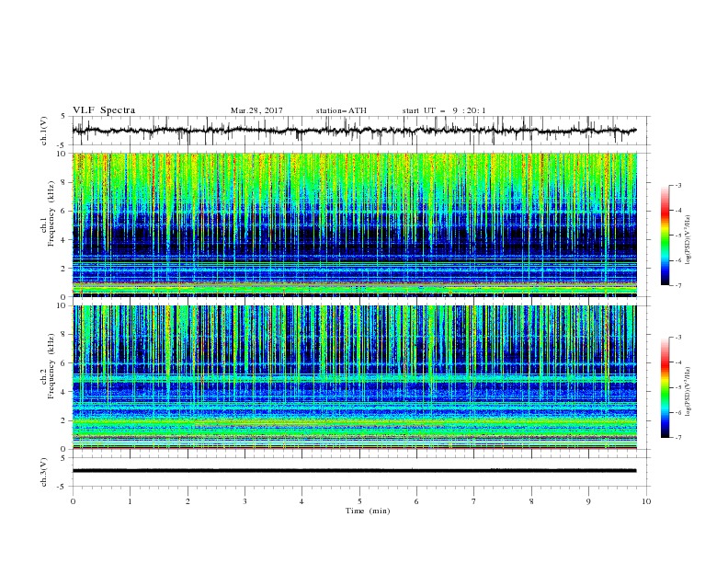This screenshot has width=728, height=563.
Task: Click the ch.2 Frequency (kHz) axis label
Action: pyautogui.click(x=48, y=365)
